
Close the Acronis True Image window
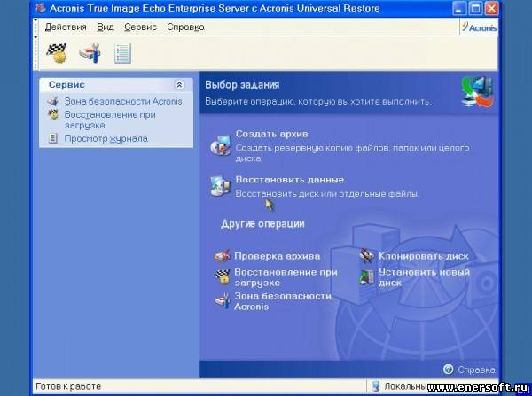pyautogui.click(x=491, y=9)
